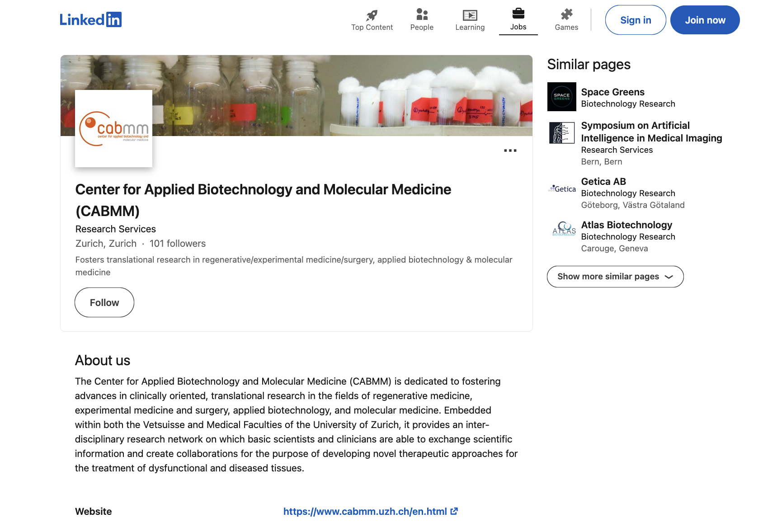Open Symposium on Artificial Intelligence in Medical Imaging
Viewport: 763px width, 532px height.
point(651,132)
